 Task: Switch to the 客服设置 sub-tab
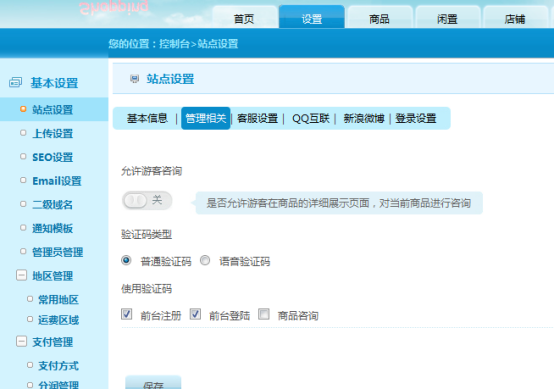coord(258,118)
